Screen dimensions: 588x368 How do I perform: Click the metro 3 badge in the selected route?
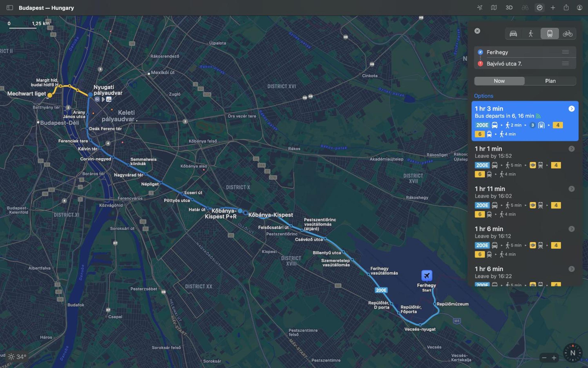click(533, 125)
